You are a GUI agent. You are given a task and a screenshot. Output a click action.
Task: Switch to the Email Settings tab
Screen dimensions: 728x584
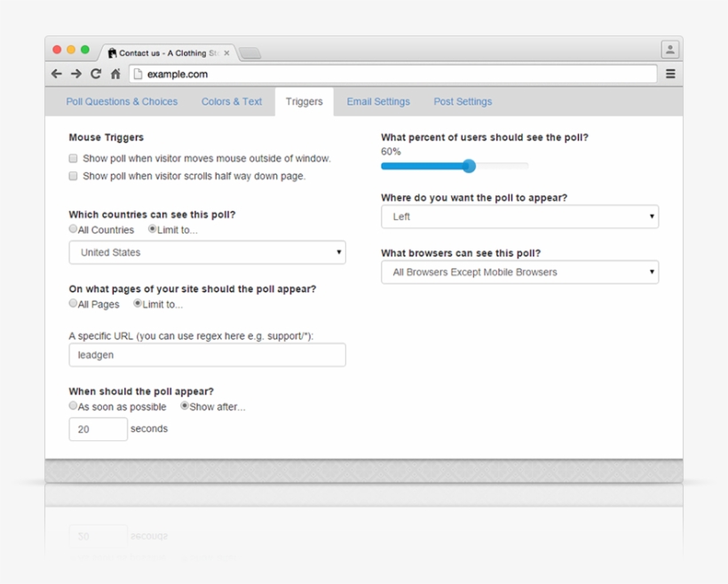coord(378,101)
